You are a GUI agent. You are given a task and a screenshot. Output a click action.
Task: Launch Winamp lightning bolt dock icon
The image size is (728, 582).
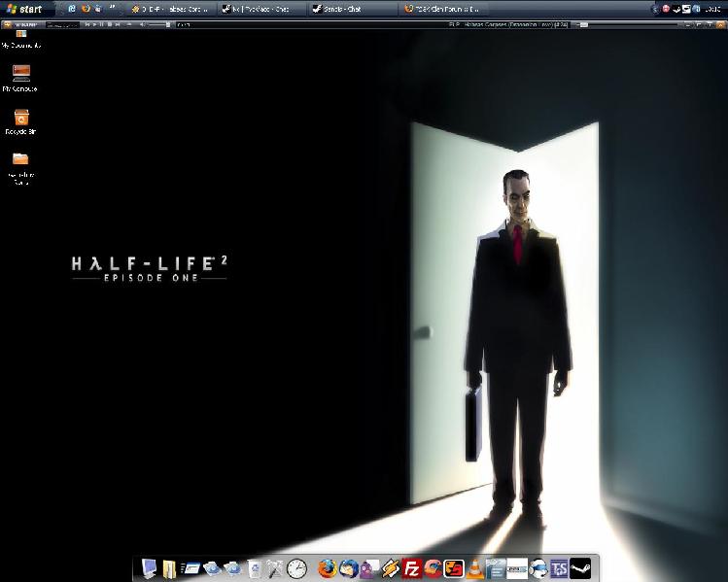[391, 568]
